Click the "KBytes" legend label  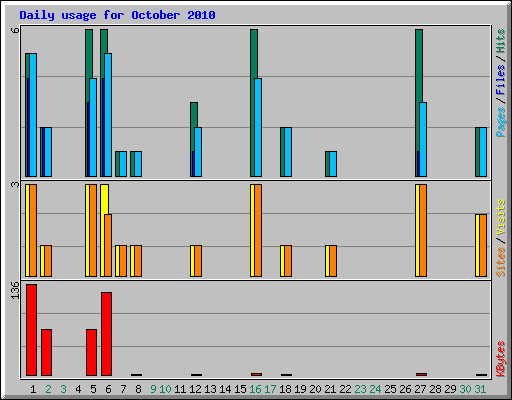[x=501, y=359]
